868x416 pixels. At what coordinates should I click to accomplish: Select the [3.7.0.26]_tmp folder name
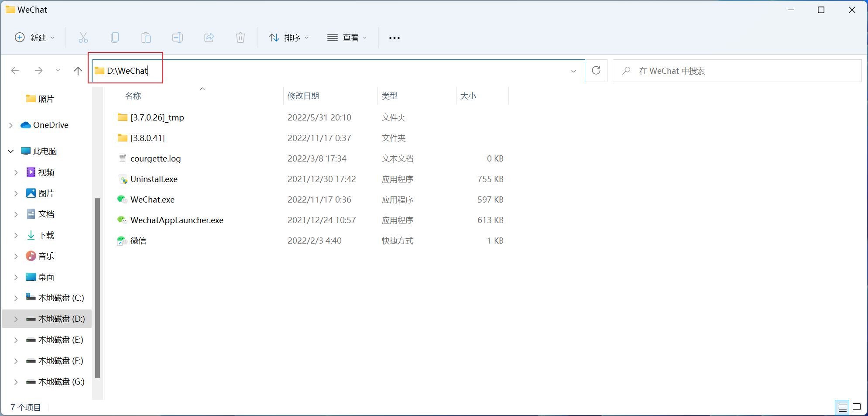click(157, 117)
